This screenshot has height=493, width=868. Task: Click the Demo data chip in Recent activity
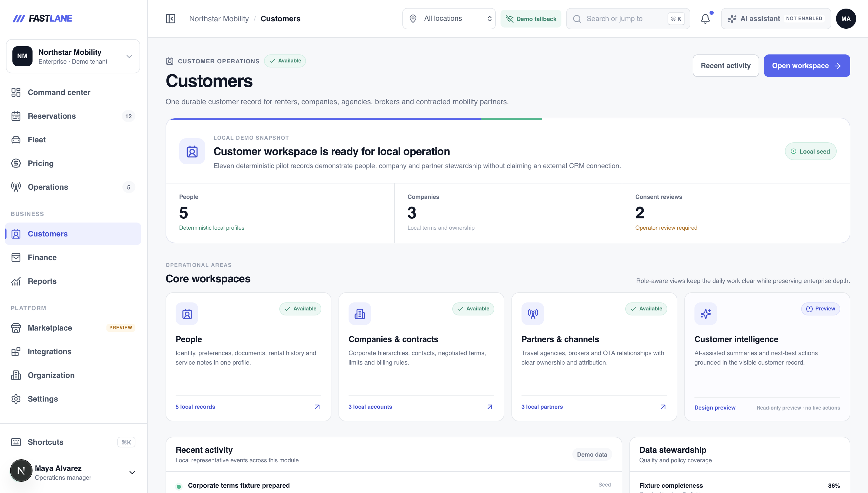592,455
